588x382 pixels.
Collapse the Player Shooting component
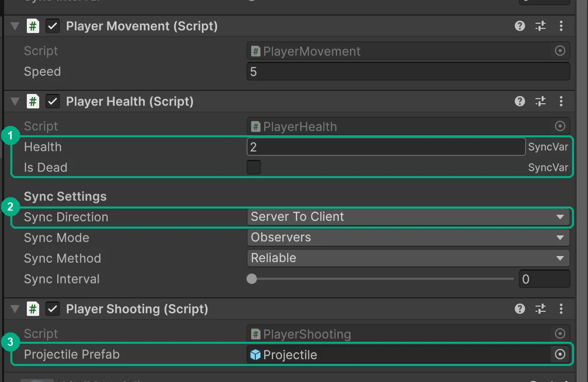click(15, 309)
